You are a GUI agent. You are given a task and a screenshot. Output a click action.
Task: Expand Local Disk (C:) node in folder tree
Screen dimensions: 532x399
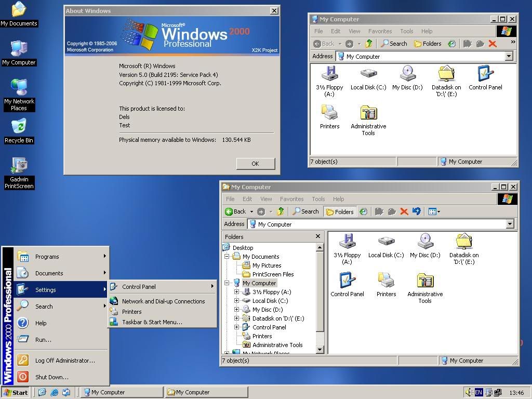[237, 301]
